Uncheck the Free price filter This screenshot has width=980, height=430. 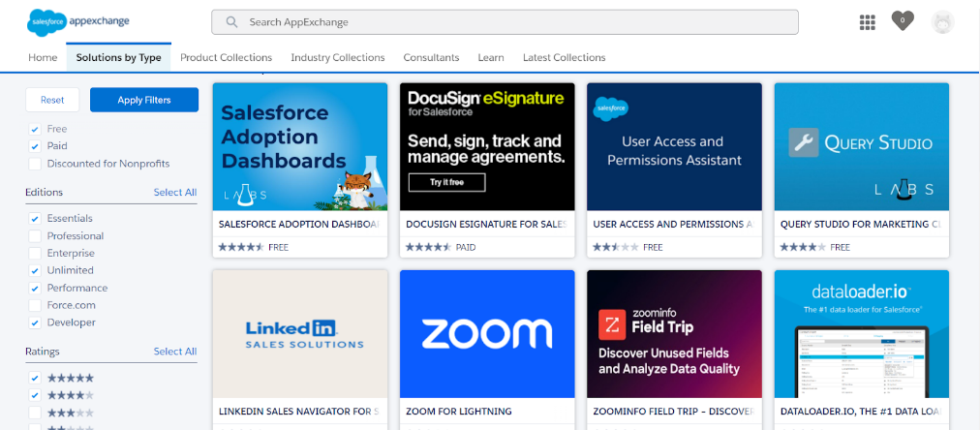[x=35, y=130]
